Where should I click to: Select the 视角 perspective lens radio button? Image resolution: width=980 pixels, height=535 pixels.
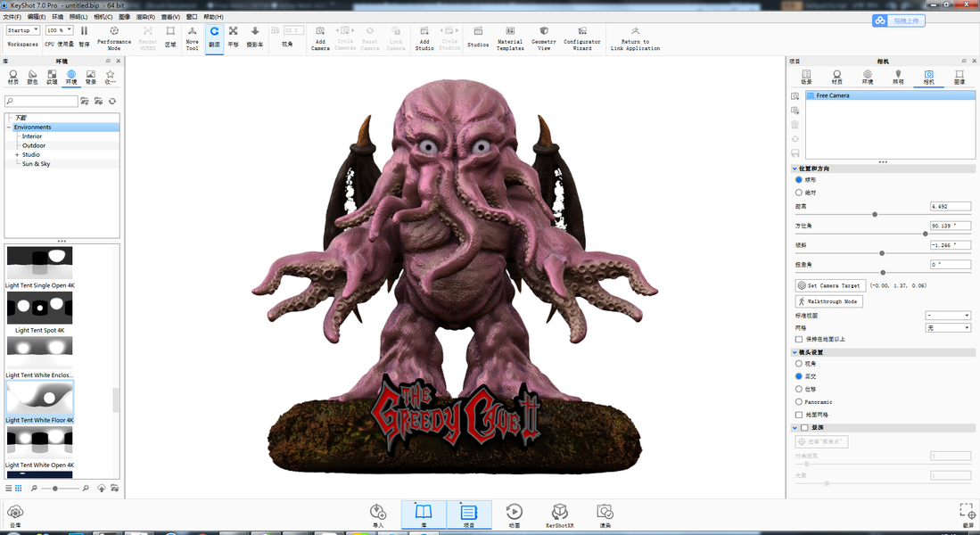point(799,364)
